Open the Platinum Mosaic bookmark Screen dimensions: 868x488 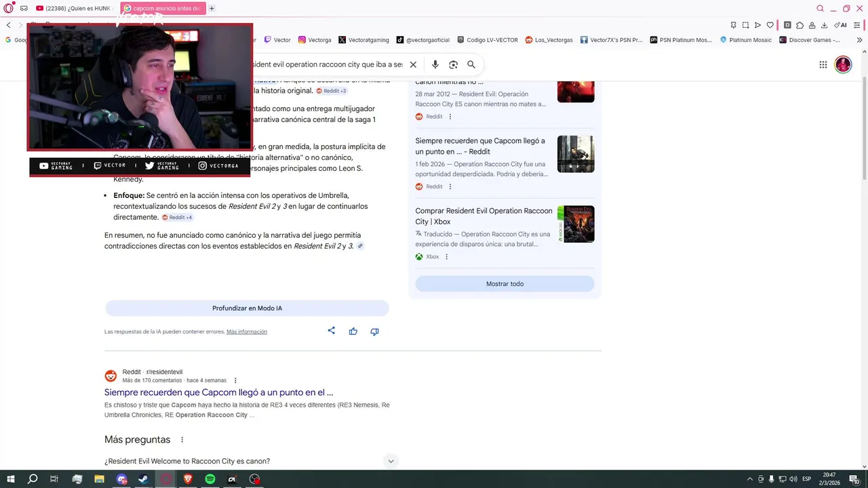point(746,40)
